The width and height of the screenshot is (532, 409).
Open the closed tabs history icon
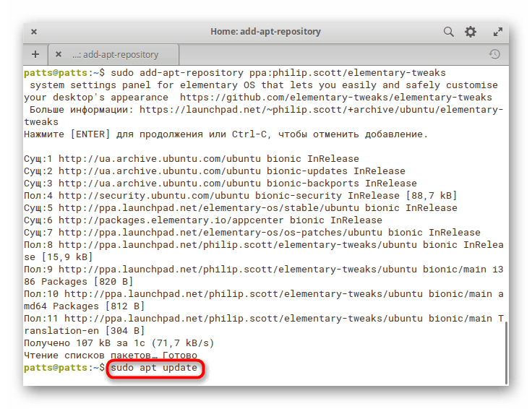(x=494, y=54)
